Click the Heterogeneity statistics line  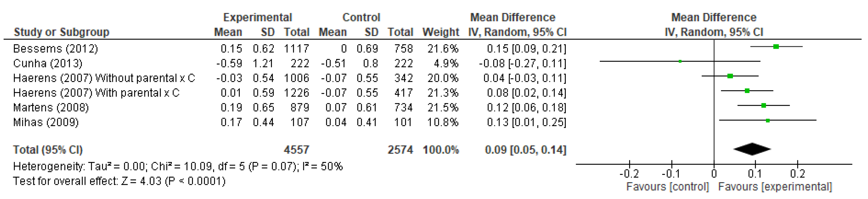178,167
